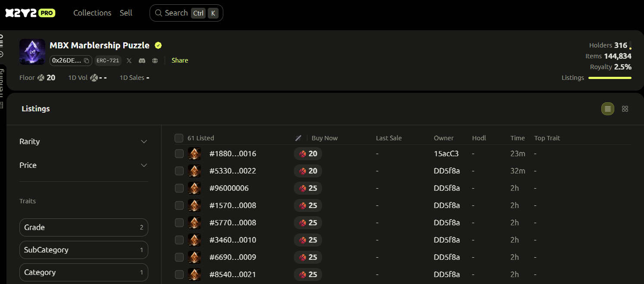This screenshot has height=284, width=644.
Task: Sort by Time column header
Action: point(518,138)
